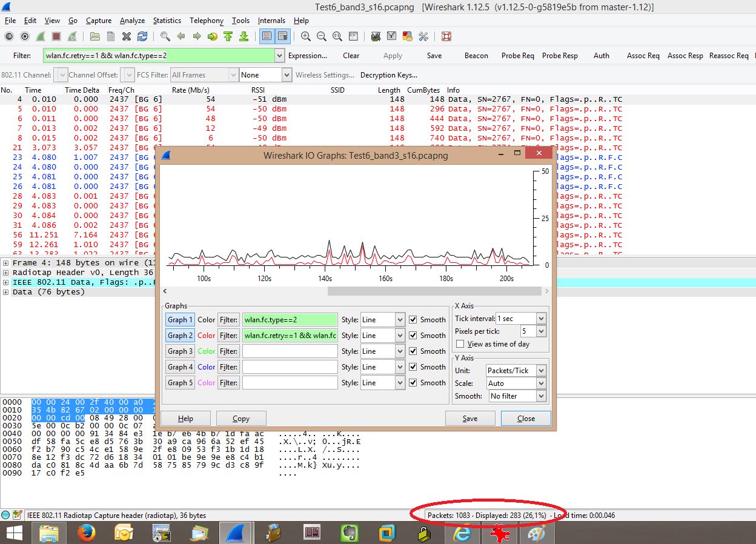Jump to the last packet
756x544 pixels.
point(244,36)
